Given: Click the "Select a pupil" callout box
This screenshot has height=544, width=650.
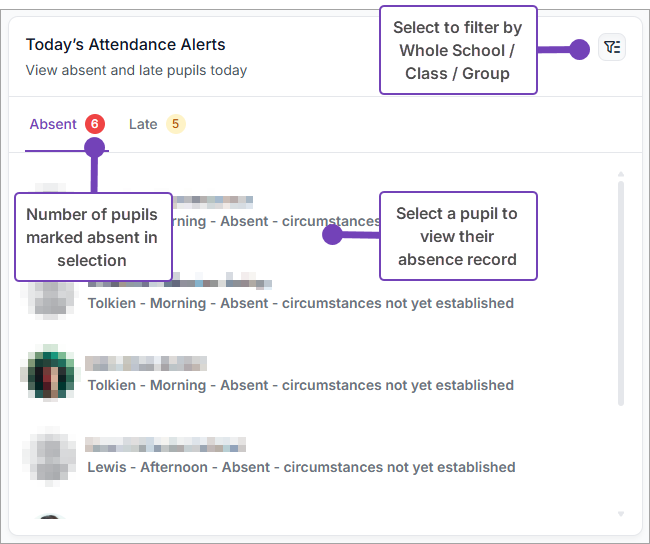Looking at the screenshot, I should pos(458,236).
